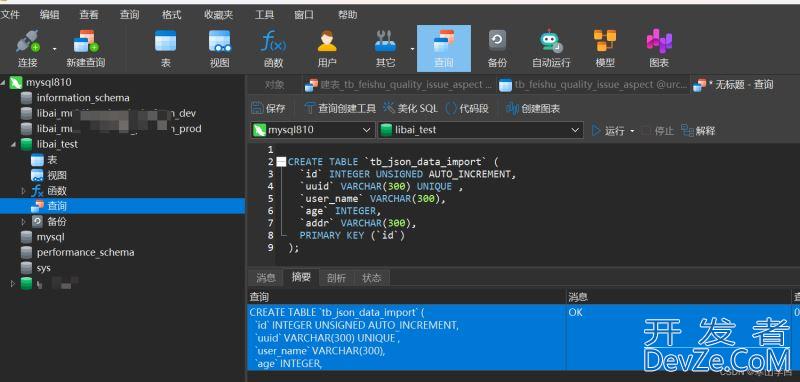Switch to 无标题 - 查询 tab
Viewport: 800px width, 382px height.
coord(735,85)
